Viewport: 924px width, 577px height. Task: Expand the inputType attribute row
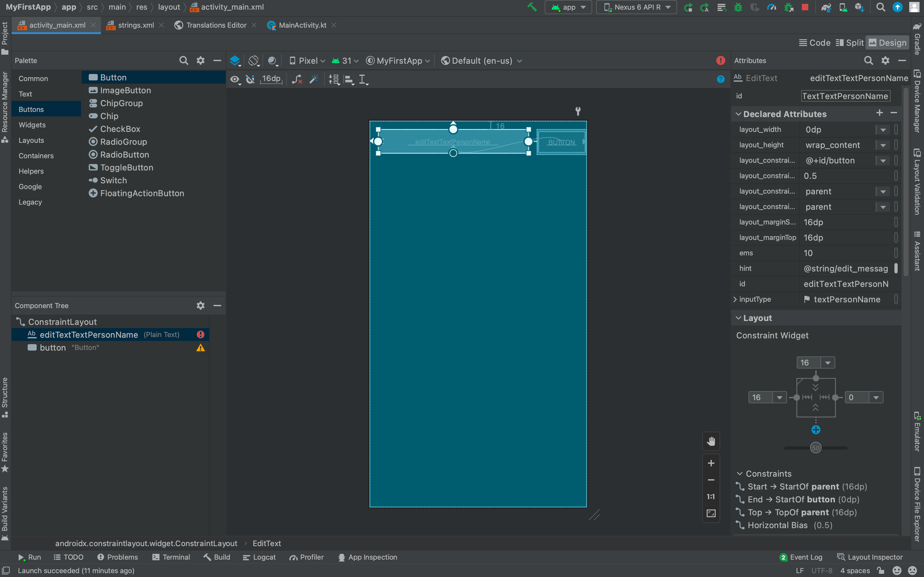tap(735, 299)
